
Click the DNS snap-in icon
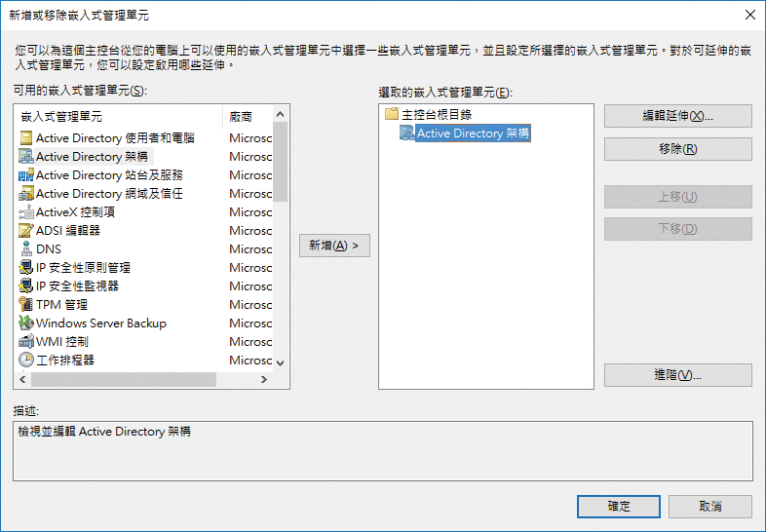click(x=26, y=249)
